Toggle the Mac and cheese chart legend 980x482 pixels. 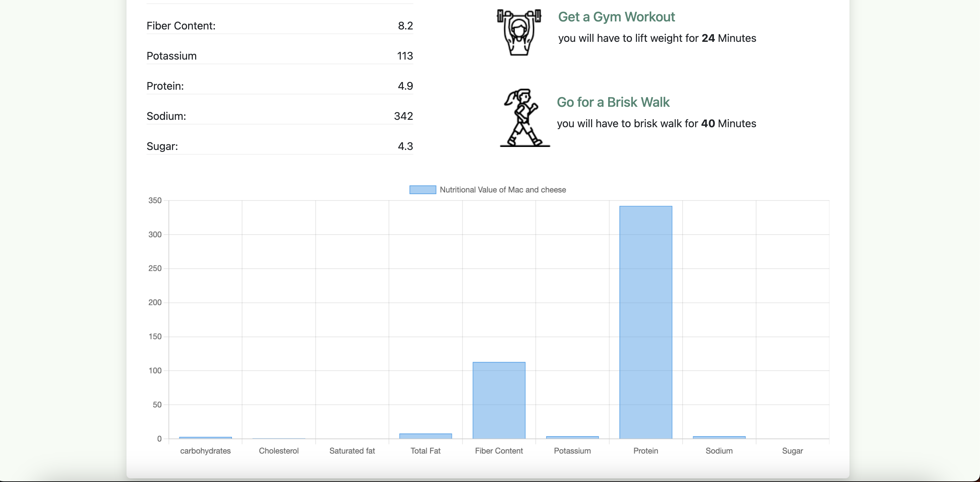[x=422, y=189]
